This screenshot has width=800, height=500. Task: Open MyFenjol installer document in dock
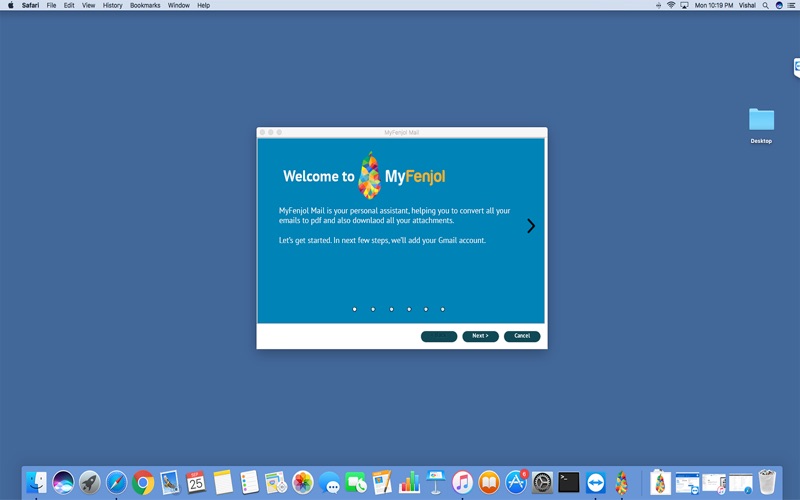pyautogui.click(x=660, y=482)
